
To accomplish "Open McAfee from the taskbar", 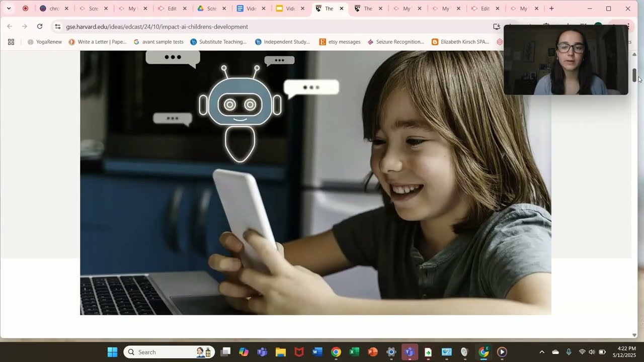I will pyautogui.click(x=299, y=352).
